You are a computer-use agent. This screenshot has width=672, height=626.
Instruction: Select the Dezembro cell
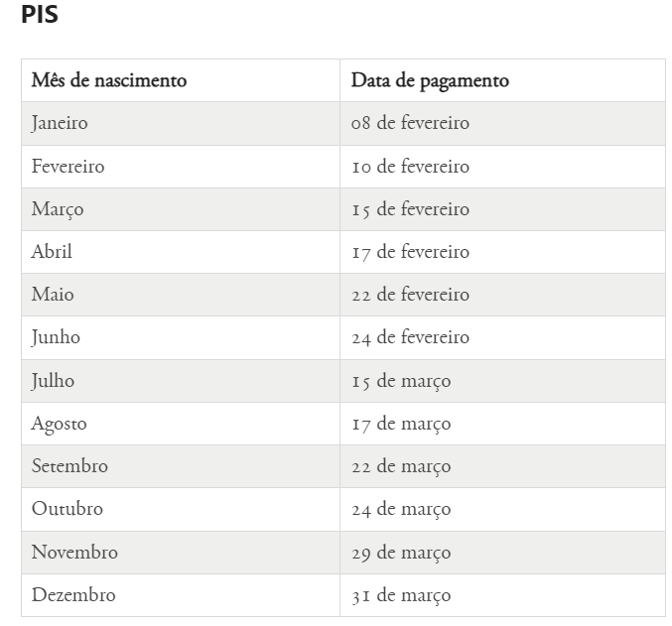[181, 595]
